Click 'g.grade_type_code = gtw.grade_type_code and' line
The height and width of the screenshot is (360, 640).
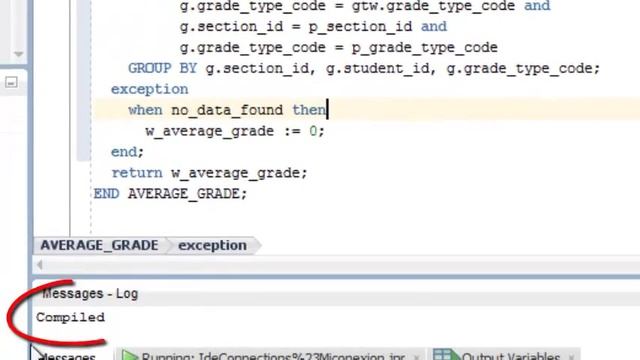click(x=364, y=7)
